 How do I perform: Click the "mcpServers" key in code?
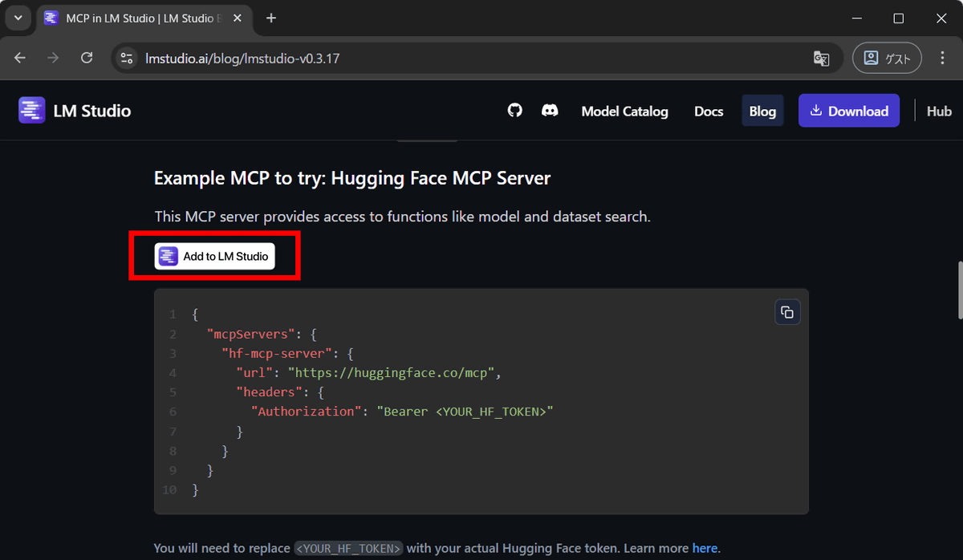click(252, 334)
